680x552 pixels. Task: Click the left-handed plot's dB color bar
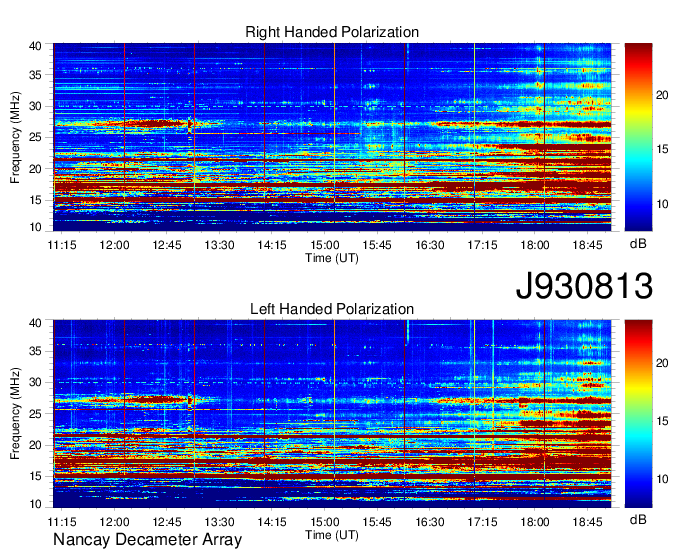638,414
